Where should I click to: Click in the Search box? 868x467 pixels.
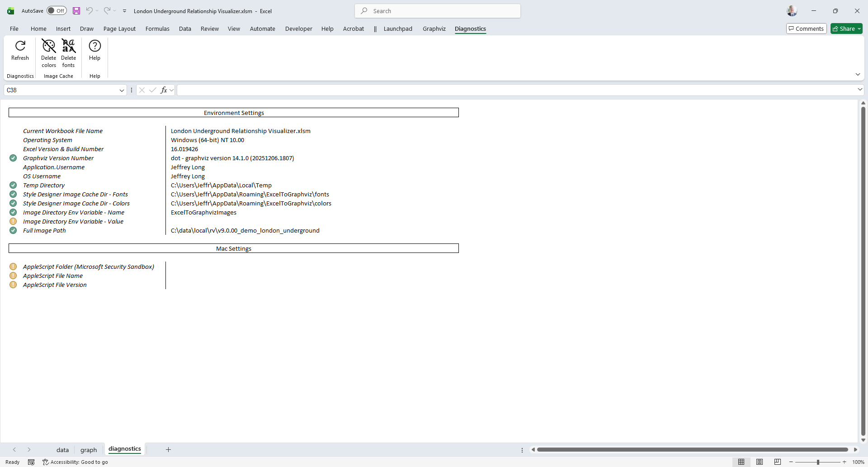point(438,11)
